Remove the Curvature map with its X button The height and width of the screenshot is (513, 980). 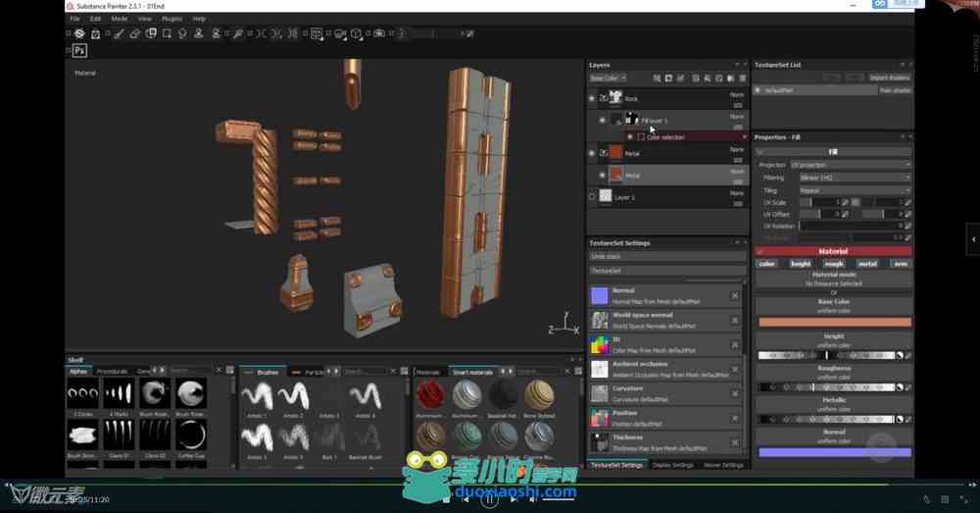pyautogui.click(x=735, y=393)
